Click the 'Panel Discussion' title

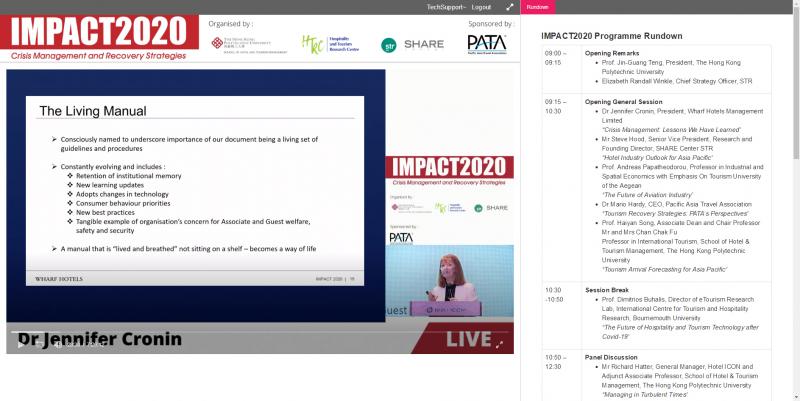611,358
